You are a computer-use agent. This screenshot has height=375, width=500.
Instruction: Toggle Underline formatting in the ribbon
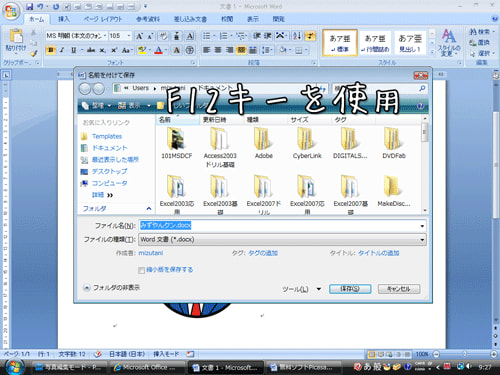click(74, 50)
